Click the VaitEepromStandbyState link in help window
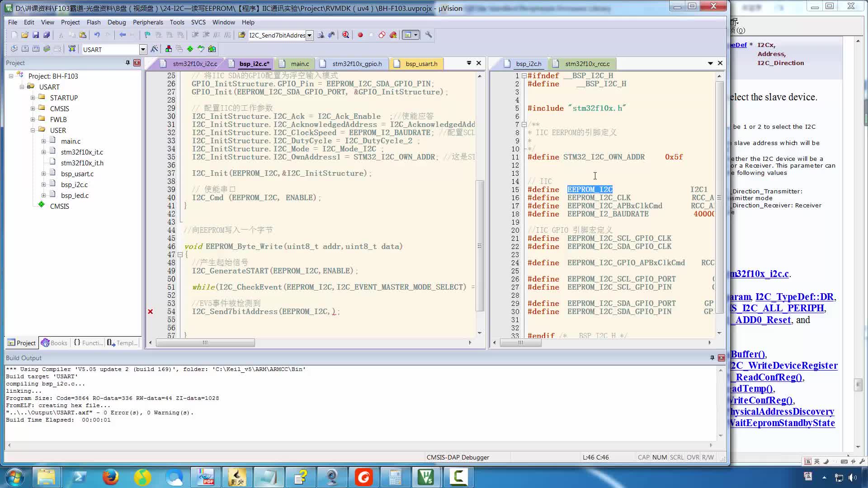This screenshot has height=488, width=868. pos(783,423)
